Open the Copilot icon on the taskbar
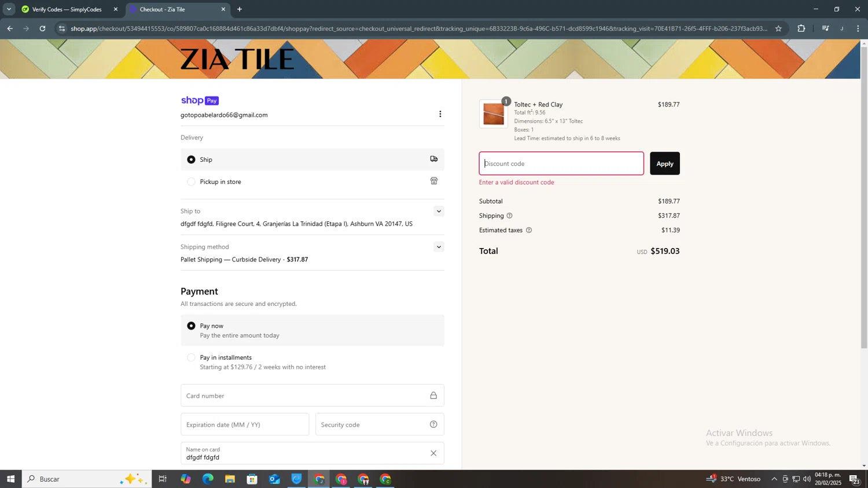The image size is (868, 488). click(185, 479)
